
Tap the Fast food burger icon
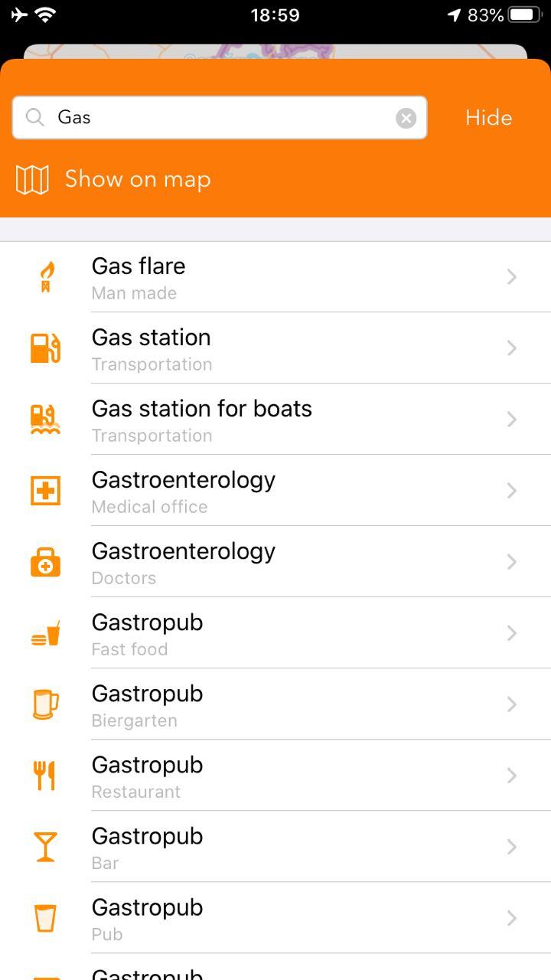46,634
